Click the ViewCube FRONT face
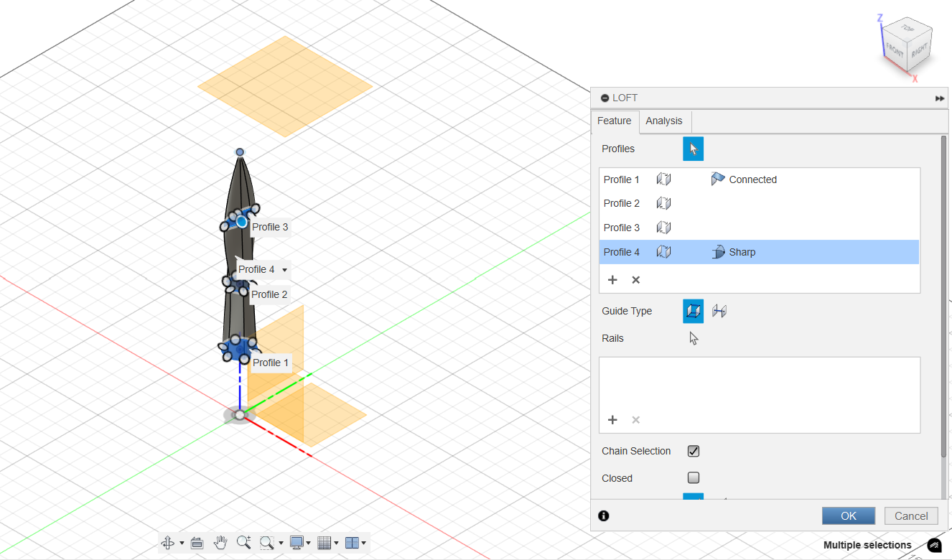952x560 pixels. (x=895, y=52)
